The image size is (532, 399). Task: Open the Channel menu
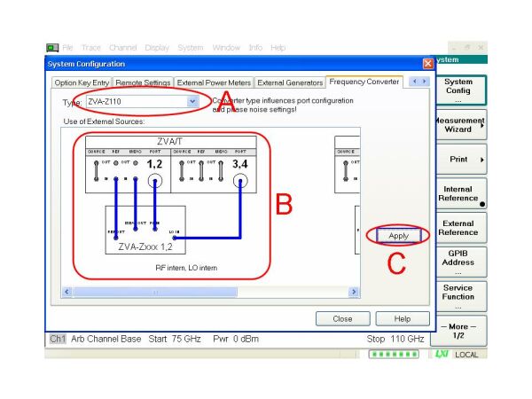(123, 48)
